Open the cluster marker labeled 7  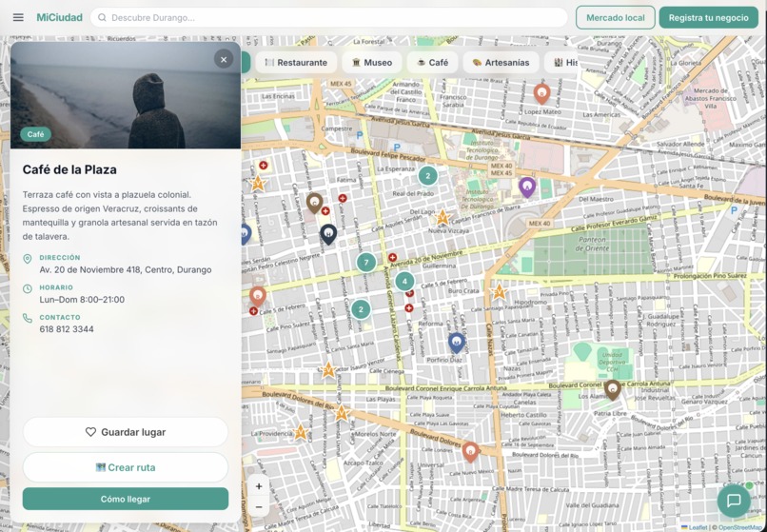click(x=365, y=263)
